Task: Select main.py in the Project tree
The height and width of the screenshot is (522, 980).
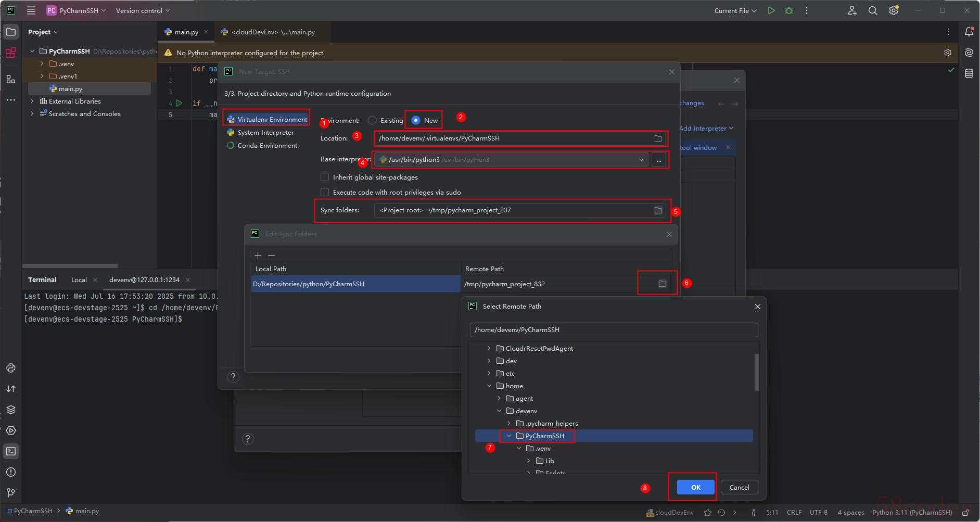Action: pos(70,88)
